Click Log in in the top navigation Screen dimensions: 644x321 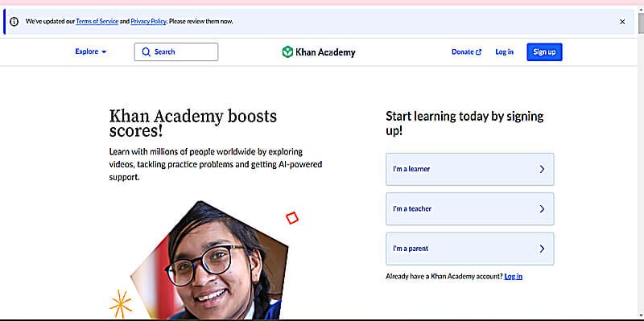[x=505, y=51]
